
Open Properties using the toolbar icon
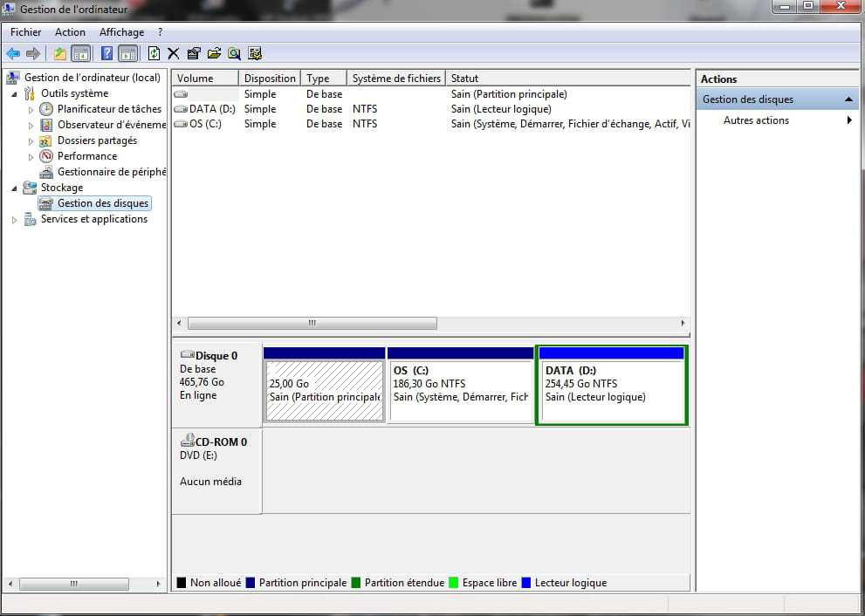pos(194,53)
